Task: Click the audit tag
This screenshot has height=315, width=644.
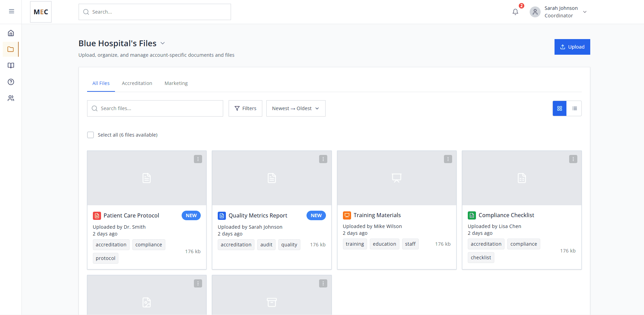Action: click(266, 245)
